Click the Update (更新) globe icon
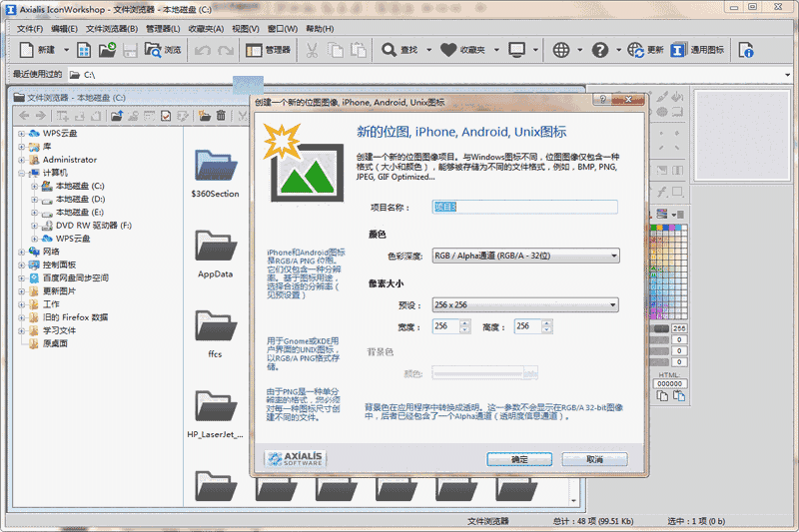 pos(635,50)
